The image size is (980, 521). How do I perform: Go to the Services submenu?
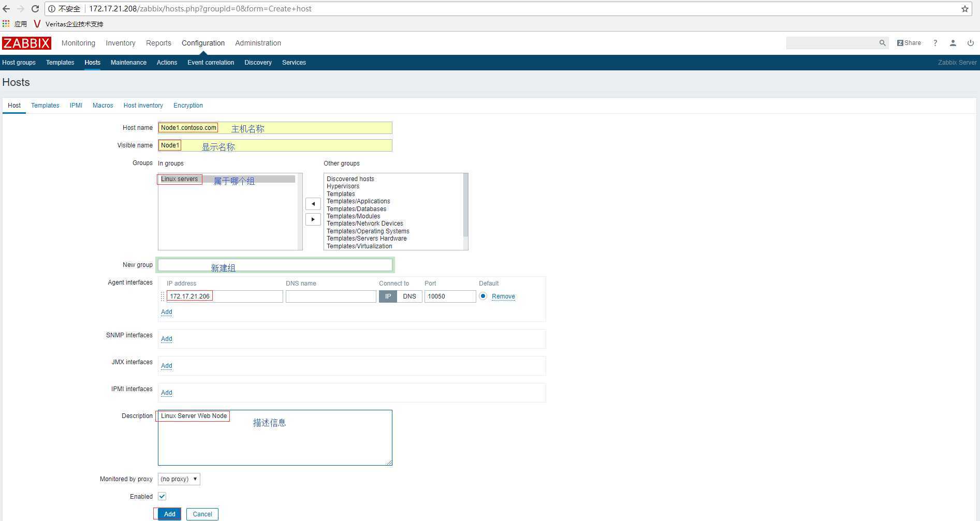294,63
